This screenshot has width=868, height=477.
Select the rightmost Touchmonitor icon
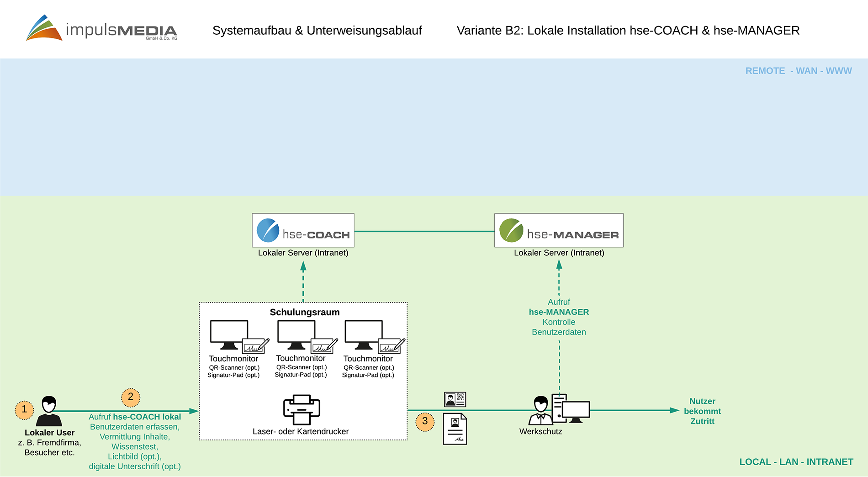[365, 335]
